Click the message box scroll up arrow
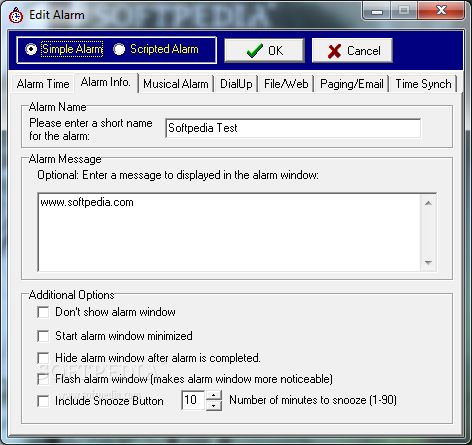This screenshot has height=445, width=472. (429, 203)
